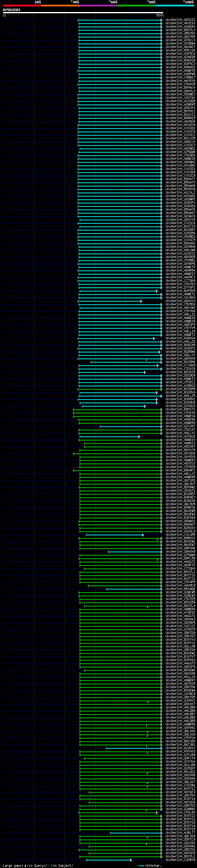Open hit UniRef100_A7QFD1
The image size is (197, 868).
[x=180, y=612]
